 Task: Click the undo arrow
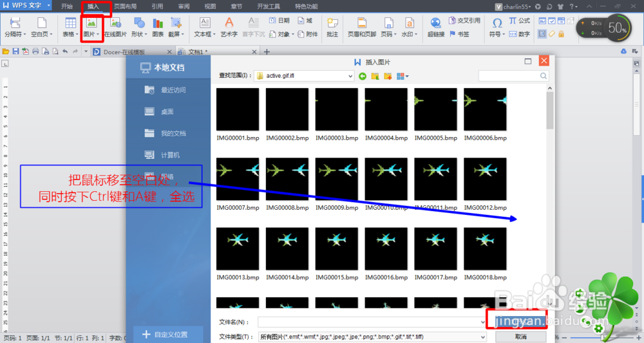[65, 51]
